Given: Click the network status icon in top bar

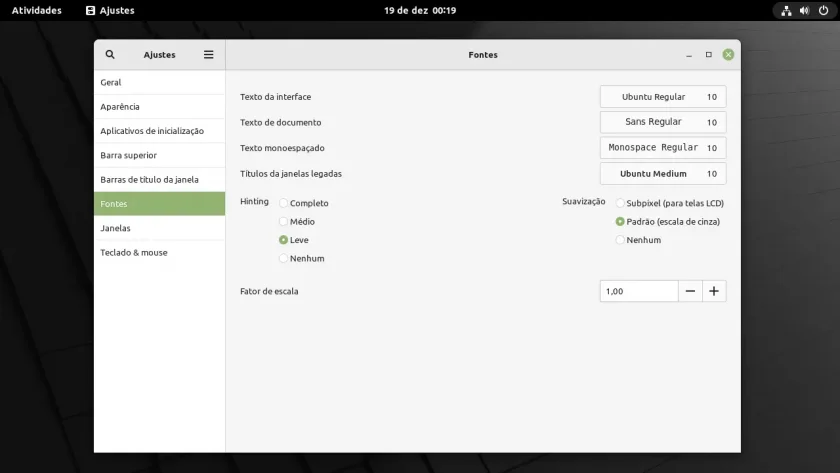Looking at the screenshot, I should tap(786, 11).
